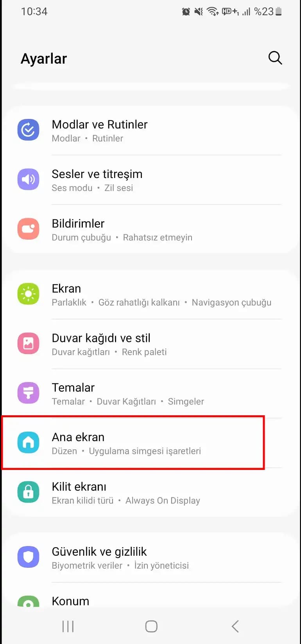Select the Ekran settings item

click(150, 294)
